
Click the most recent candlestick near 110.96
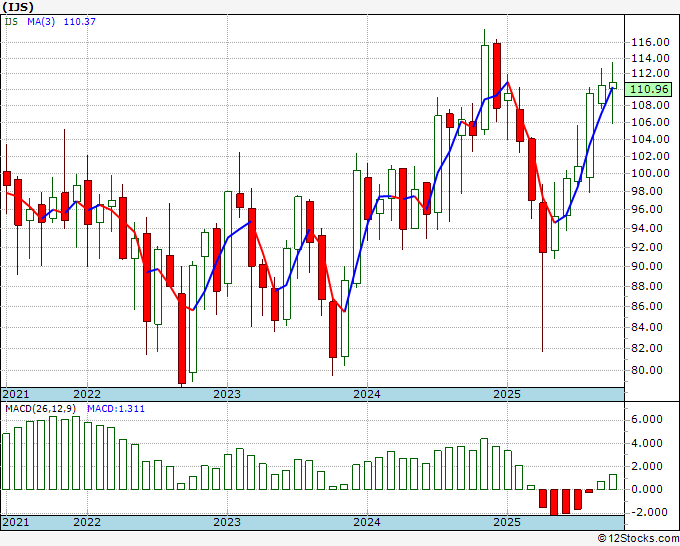coord(613,85)
